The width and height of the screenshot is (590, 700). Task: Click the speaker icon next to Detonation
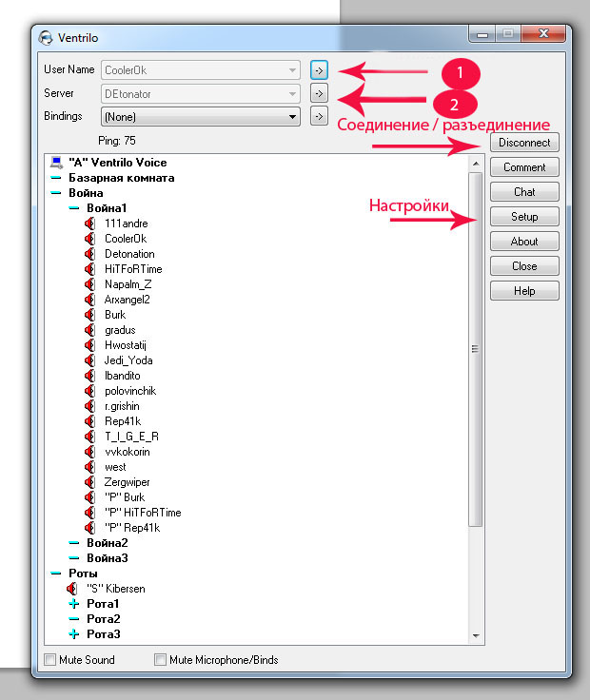(89, 254)
